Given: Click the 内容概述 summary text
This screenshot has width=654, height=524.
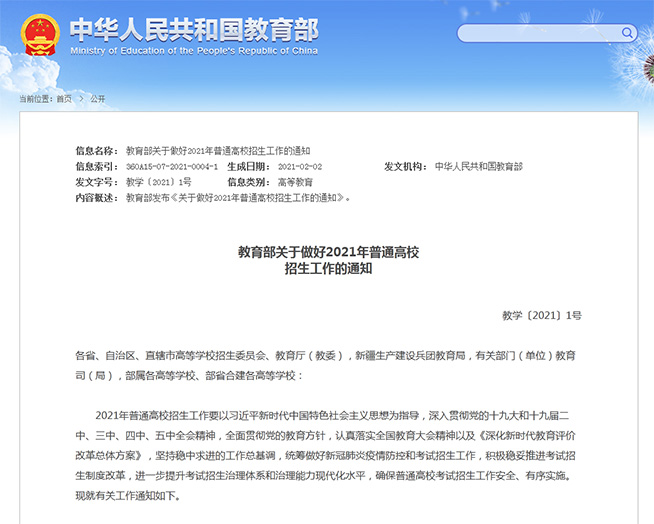Looking at the screenshot, I should pyautogui.click(x=238, y=198).
